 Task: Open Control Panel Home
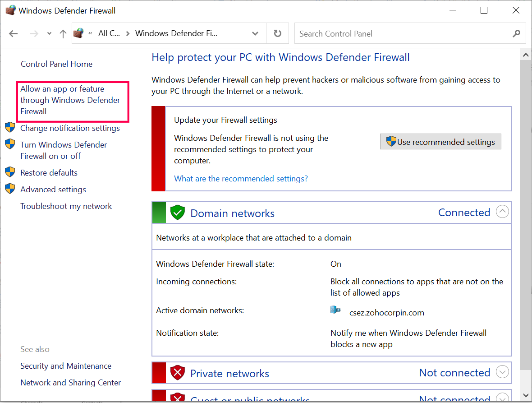click(x=56, y=64)
